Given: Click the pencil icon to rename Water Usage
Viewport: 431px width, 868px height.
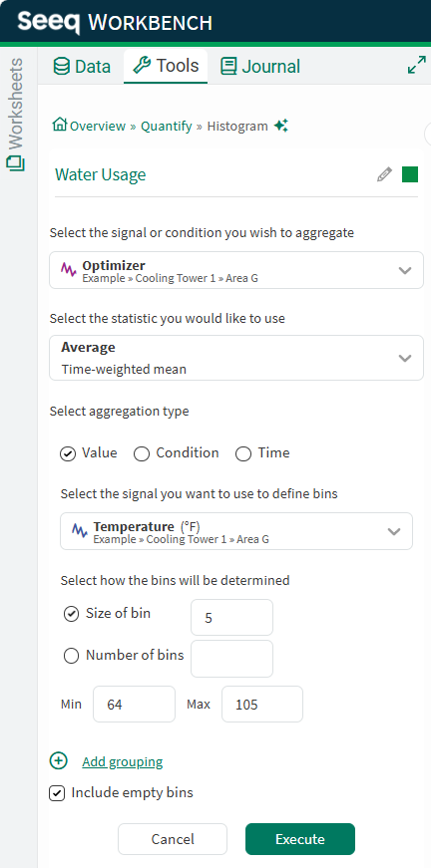Looking at the screenshot, I should coord(384,175).
